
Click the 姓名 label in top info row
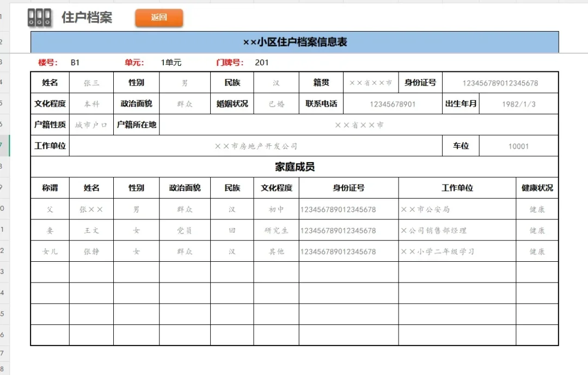(x=50, y=83)
